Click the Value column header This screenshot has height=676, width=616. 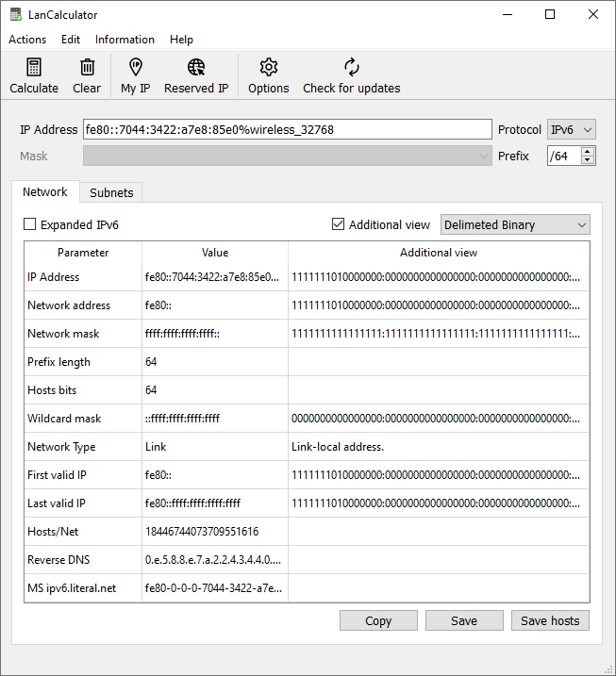(215, 253)
